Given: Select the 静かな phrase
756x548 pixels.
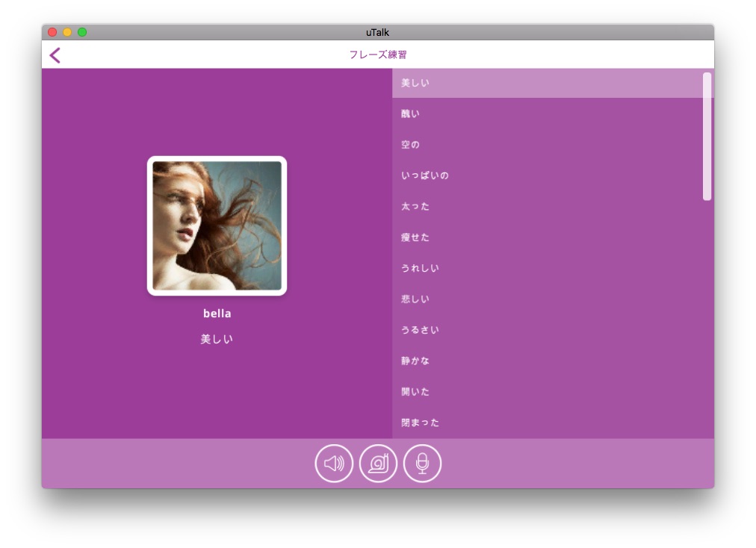Looking at the screenshot, I should pos(415,361).
